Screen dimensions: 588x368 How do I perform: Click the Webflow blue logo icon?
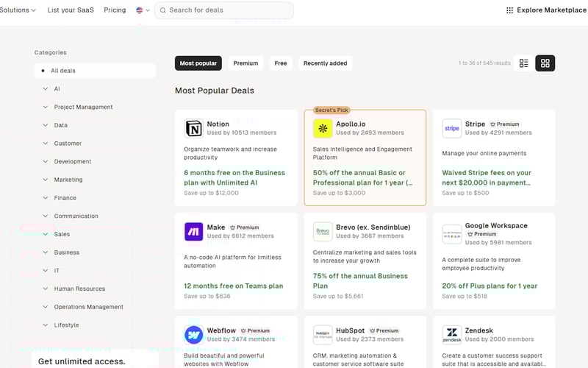[193, 335]
